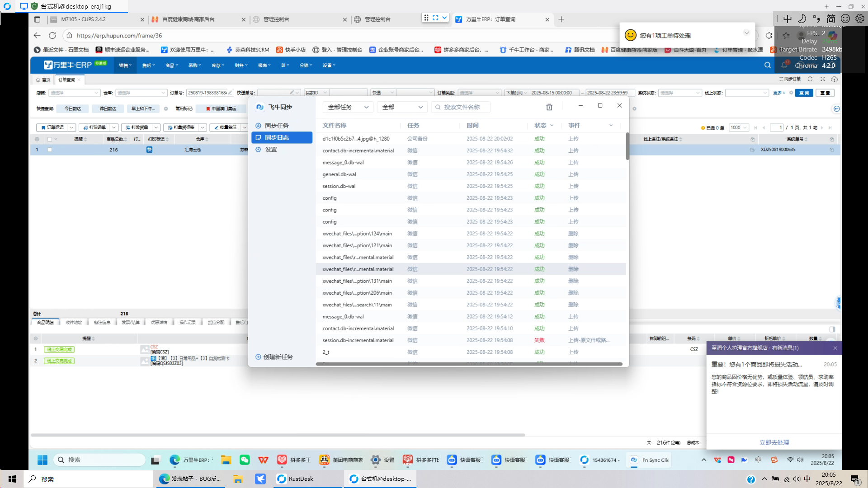Click 创建新任务 at the sidebar bottom

(274, 357)
